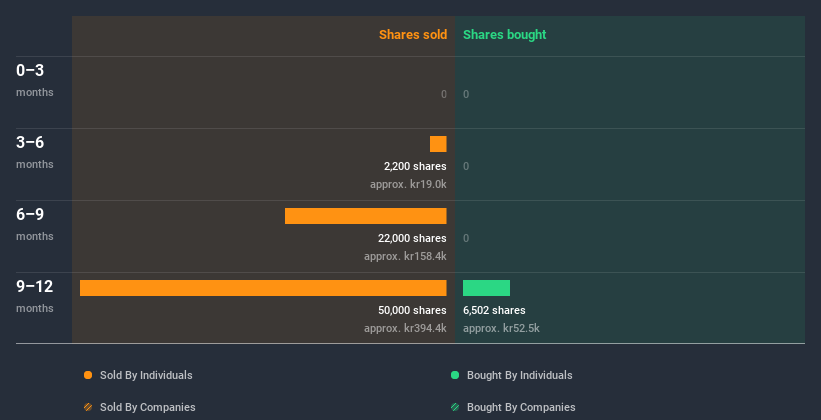
Task: Click the bought zero value in 6–9 months row
Action: pyautogui.click(x=466, y=238)
